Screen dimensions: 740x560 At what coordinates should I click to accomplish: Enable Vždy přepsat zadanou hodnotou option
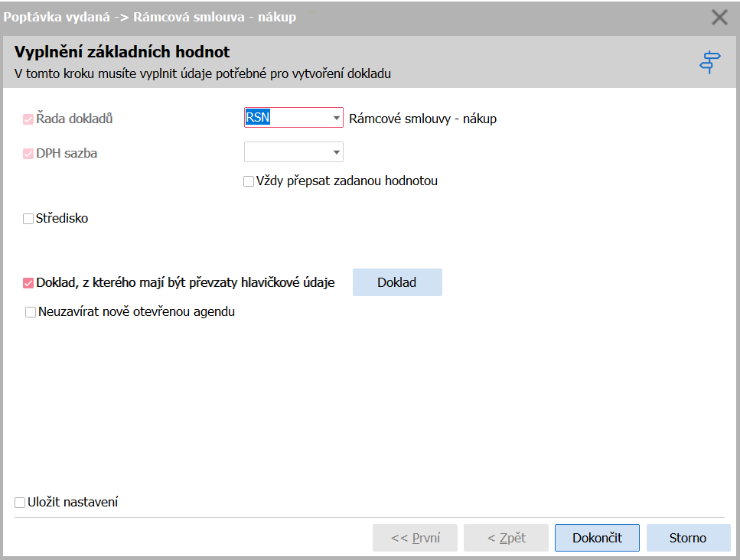coord(249,181)
